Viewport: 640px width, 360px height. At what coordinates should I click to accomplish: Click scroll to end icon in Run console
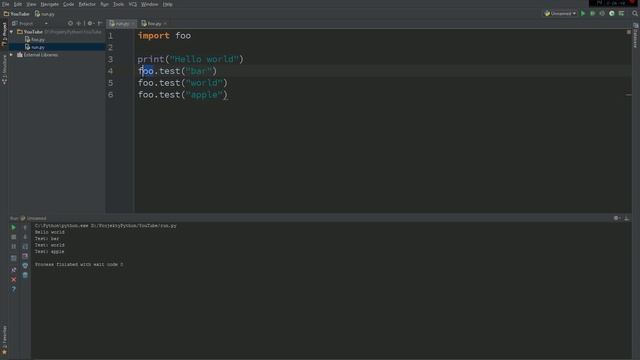tap(25, 256)
